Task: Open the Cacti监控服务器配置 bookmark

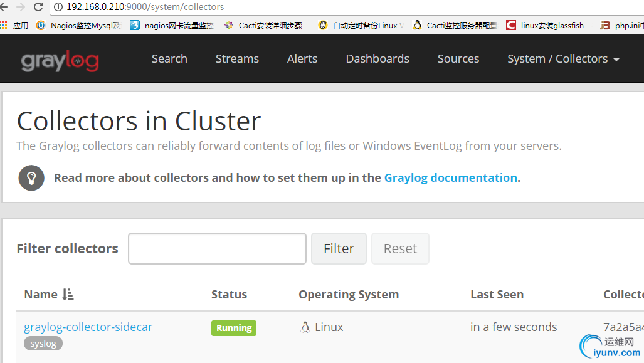Action: (x=455, y=26)
